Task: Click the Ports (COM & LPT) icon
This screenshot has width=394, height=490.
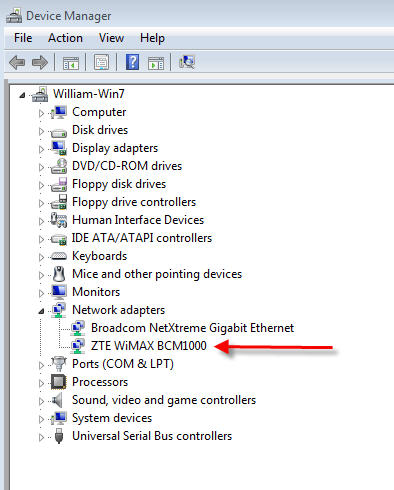Action: [x=59, y=364]
